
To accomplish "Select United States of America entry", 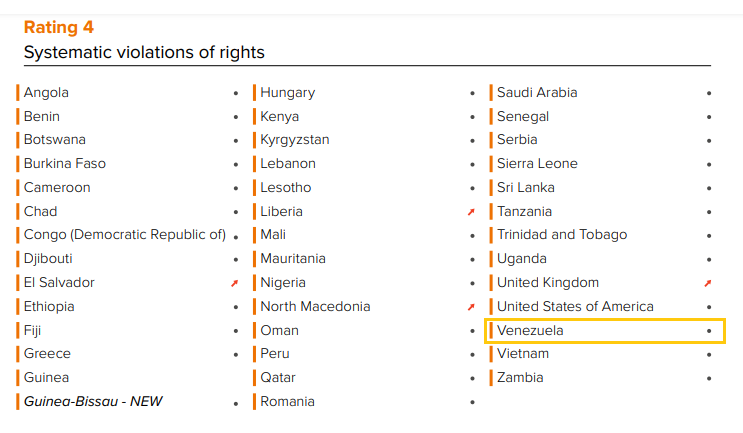I will point(575,306).
